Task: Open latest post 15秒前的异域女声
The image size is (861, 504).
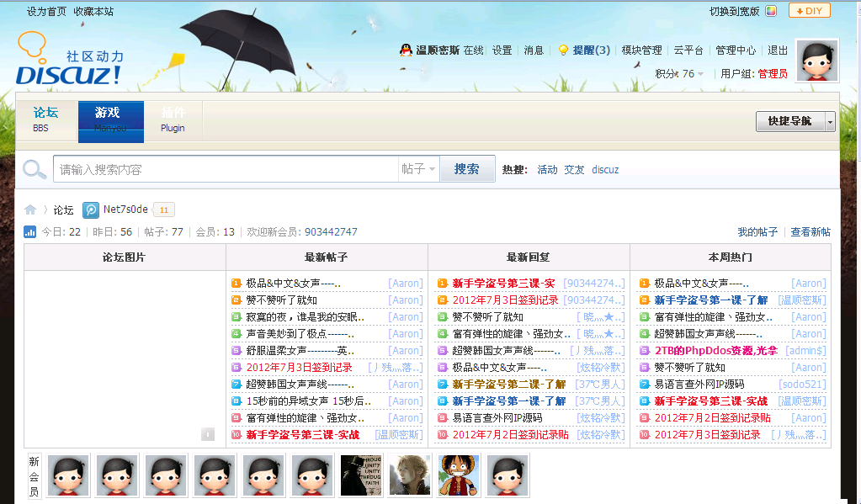Action: pyautogui.click(x=309, y=401)
